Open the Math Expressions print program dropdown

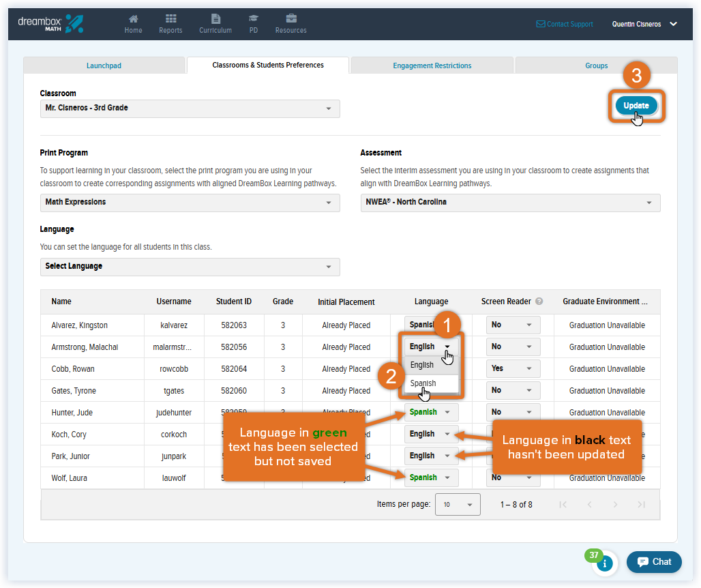coord(190,203)
